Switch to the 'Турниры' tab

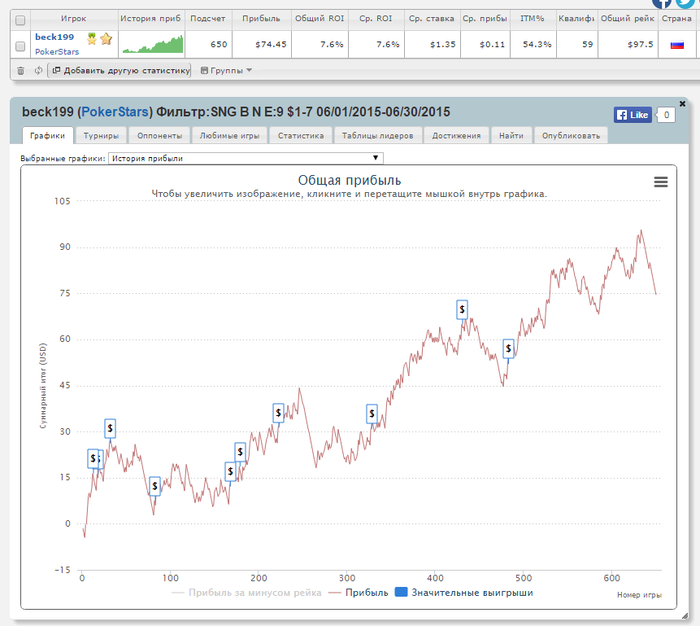pyautogui.click(x=102, y=135)
